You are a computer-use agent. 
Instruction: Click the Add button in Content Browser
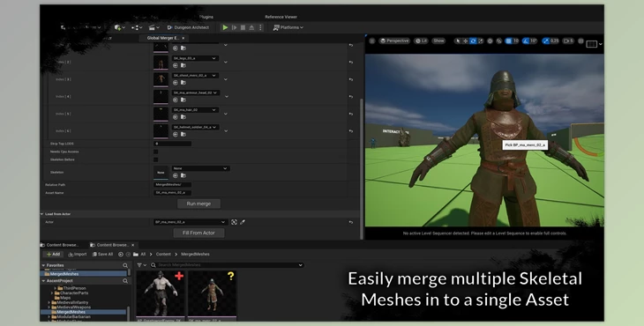point(54,255)
